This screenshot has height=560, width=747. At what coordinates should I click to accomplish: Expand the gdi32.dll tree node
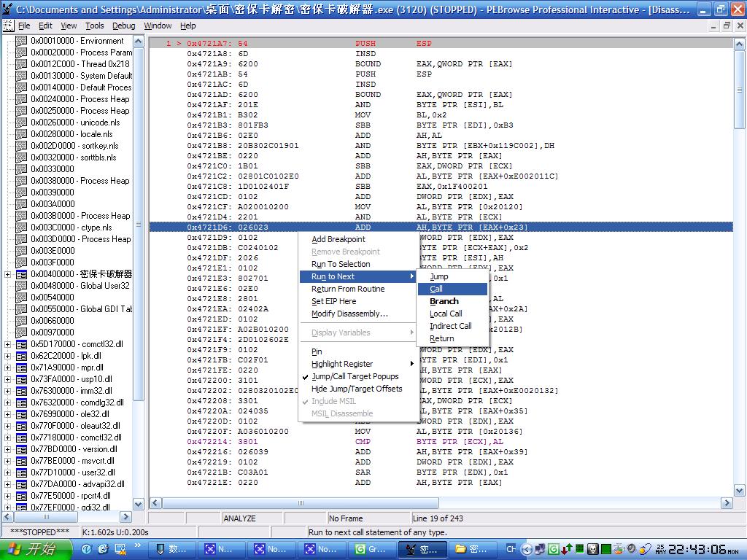[x=7, y=507]
